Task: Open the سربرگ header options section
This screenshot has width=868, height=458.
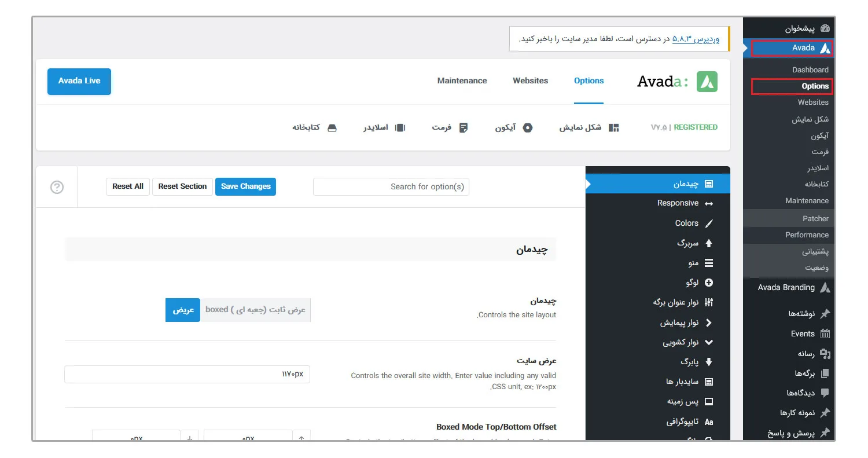Action: (658, 243)
